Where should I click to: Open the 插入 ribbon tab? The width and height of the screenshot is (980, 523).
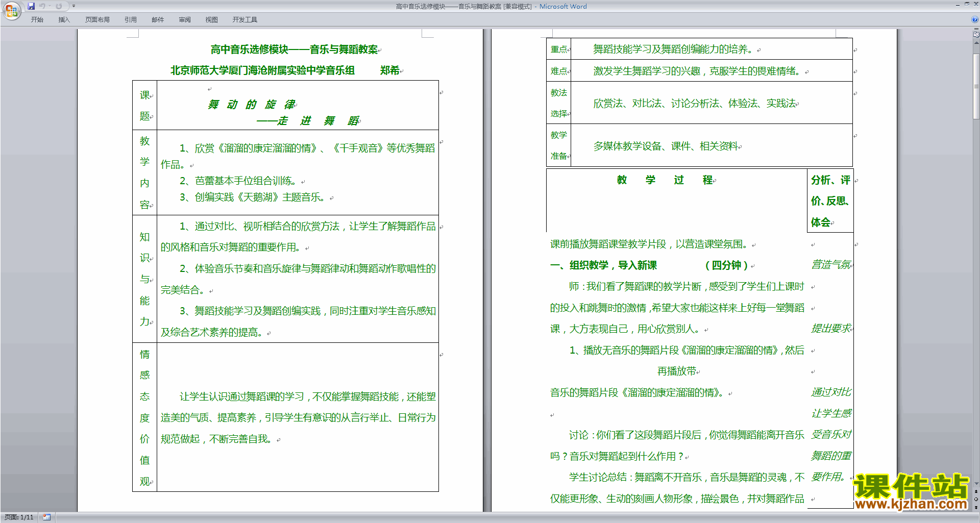[64, 20]
